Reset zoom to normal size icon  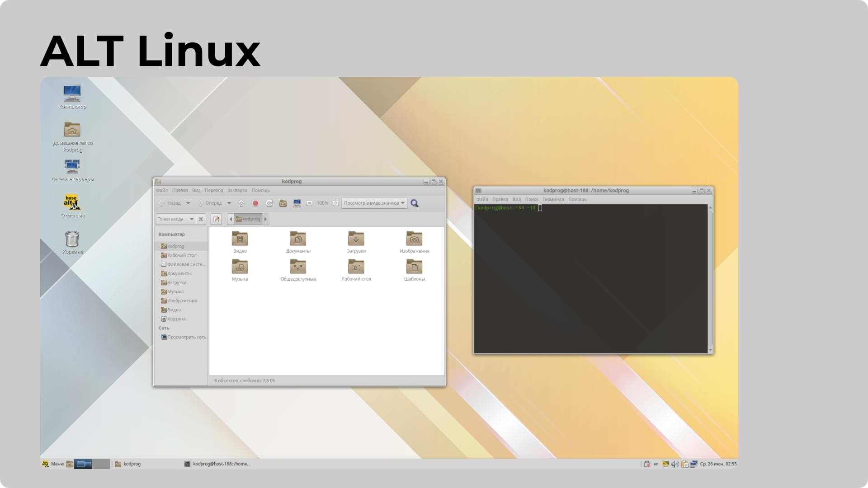(x=335, y=203)
